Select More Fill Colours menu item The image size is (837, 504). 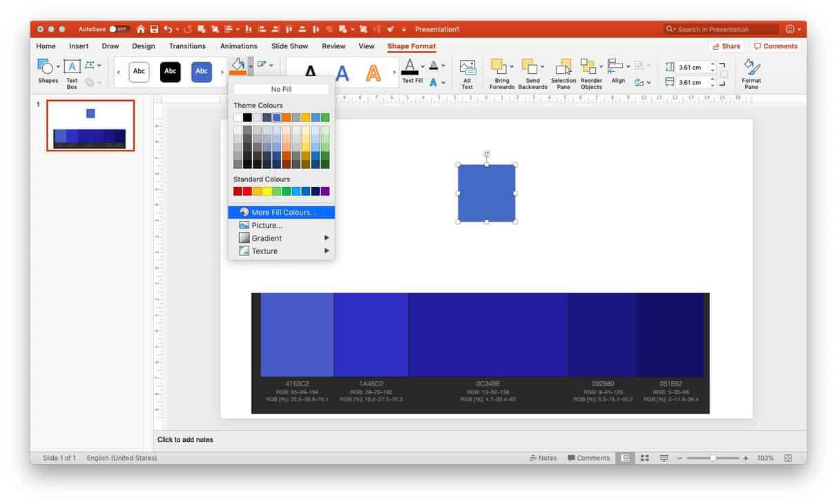[x=281, y=213]
